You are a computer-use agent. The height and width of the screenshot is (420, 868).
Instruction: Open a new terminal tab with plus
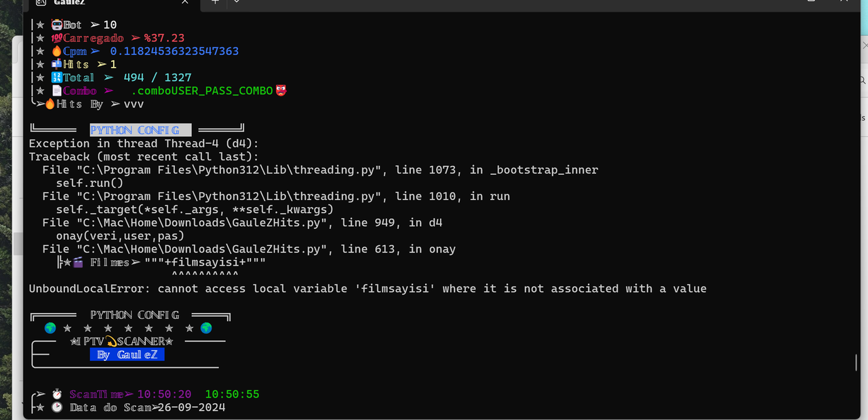click(x=215, y=2)
